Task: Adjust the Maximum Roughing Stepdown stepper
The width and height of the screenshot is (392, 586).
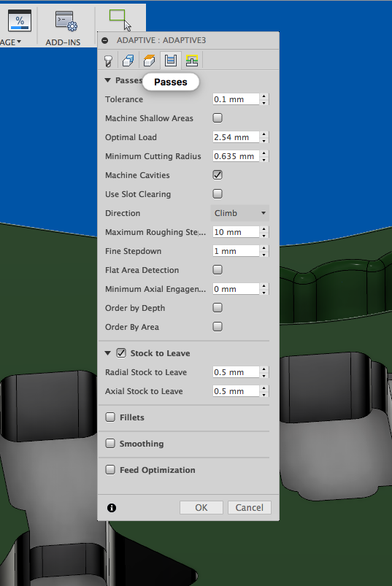Action: pos(264,232)
